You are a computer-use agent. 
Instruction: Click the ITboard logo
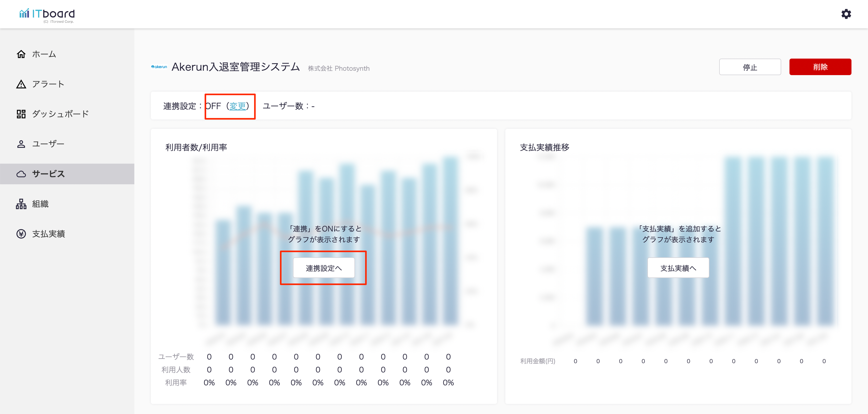(47, 15)
